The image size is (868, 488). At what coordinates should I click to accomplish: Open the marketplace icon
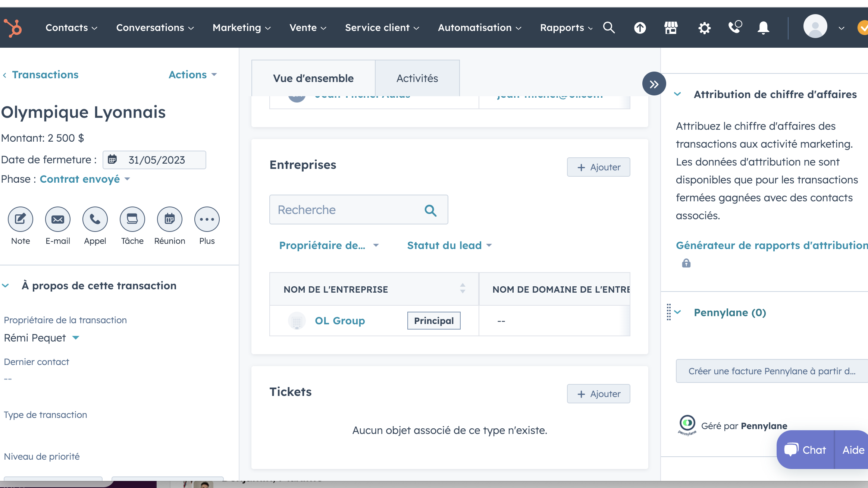pos(670,28)
